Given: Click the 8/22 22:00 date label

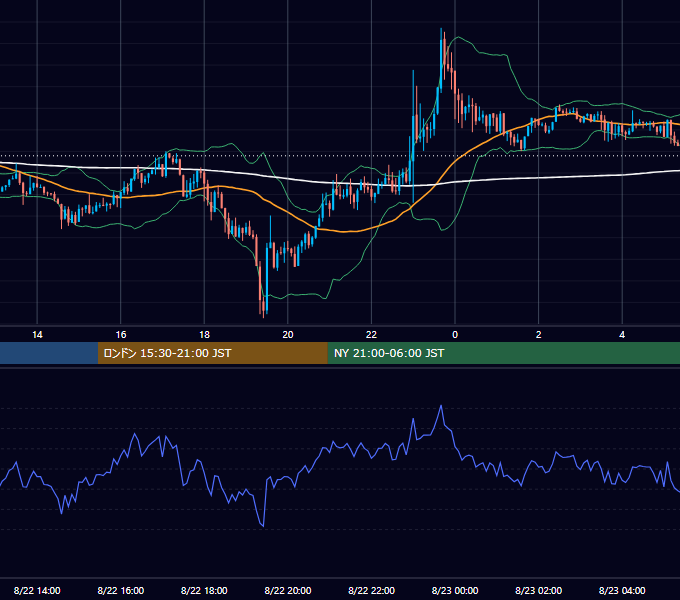Looking at the screenshot, I should pos(371,590).
